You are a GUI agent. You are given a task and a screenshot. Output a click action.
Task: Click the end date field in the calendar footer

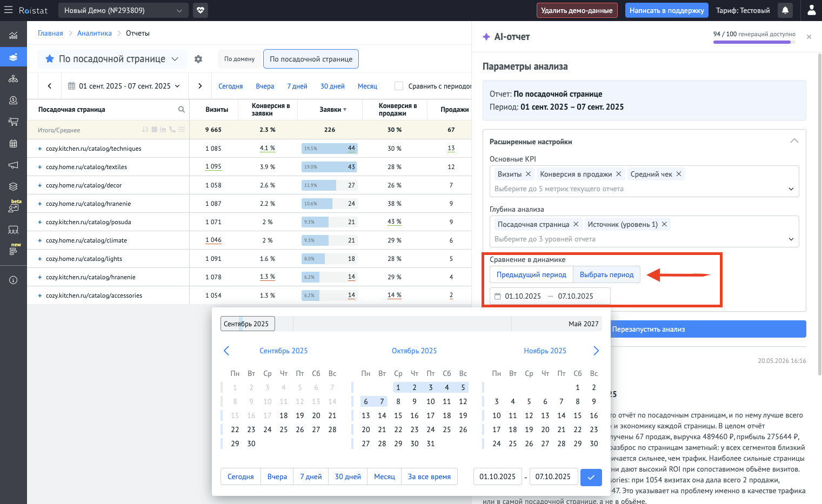553,476
